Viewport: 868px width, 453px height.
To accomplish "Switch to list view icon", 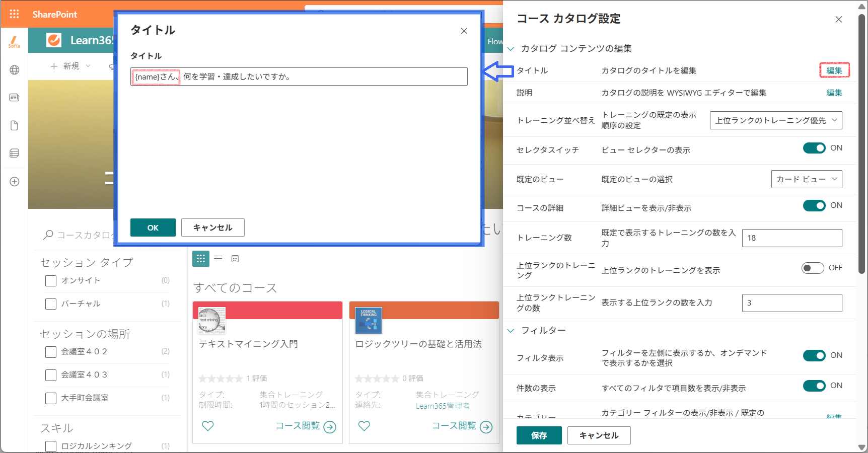I will [218, 259].
